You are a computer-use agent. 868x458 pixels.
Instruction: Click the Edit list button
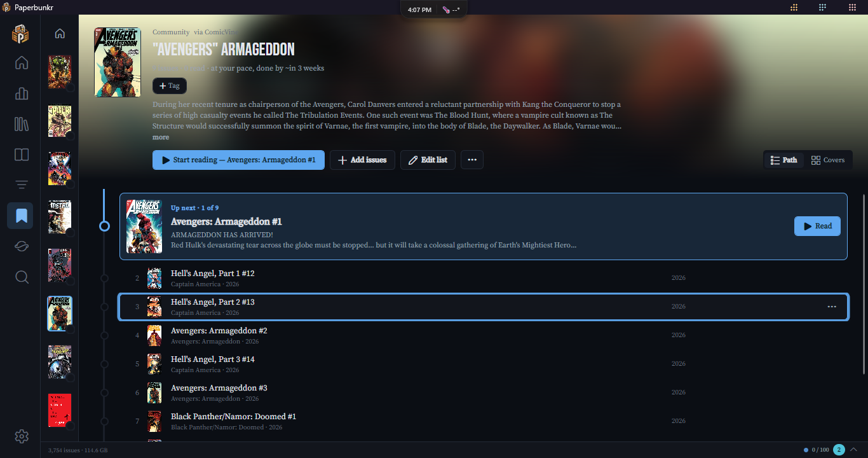(x=428, y=160)
